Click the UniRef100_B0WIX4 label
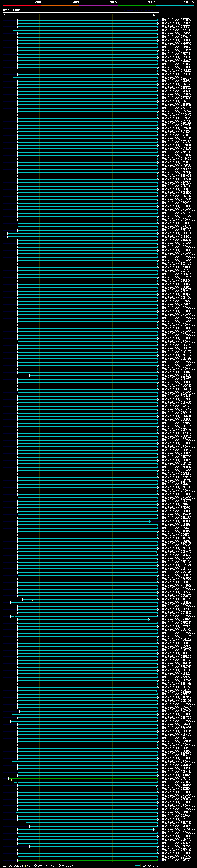197x868 pixels. (x=176, y=779)
